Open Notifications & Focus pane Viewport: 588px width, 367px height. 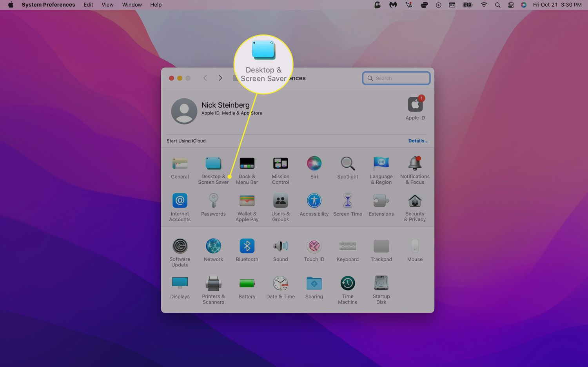415,170
